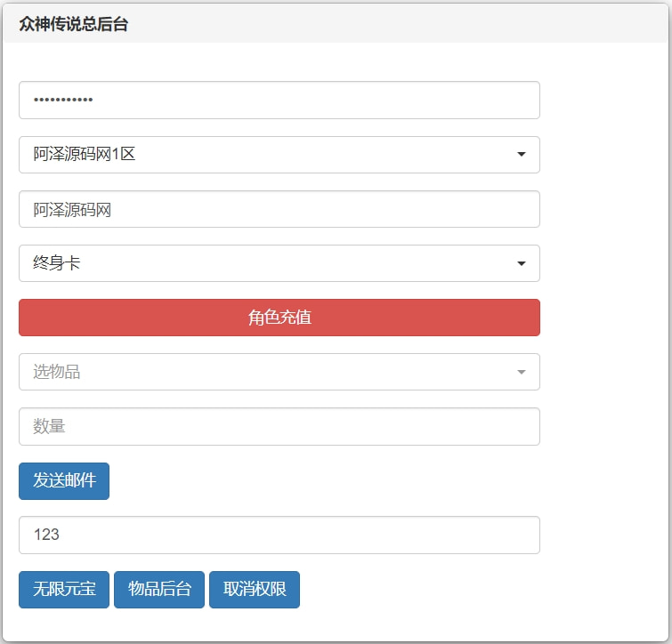Open the 阿泽源码网1区 server dropdown
This screenshot has height=644, width=672.
pos(279,155)
